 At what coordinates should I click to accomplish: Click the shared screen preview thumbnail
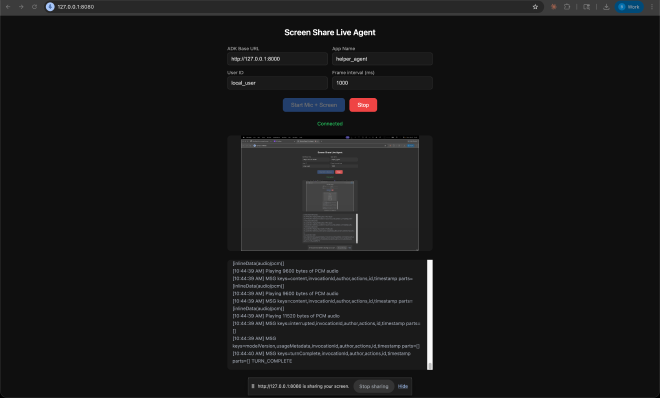330,193
